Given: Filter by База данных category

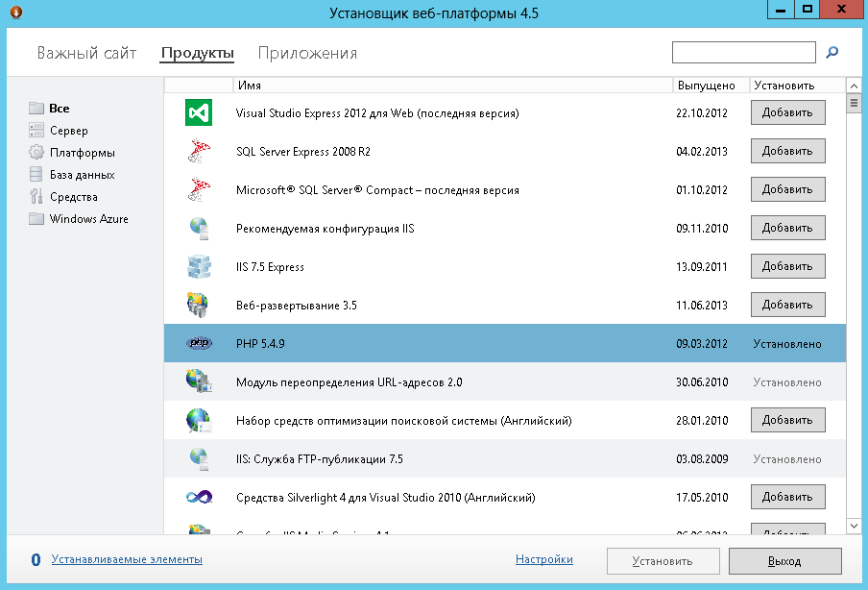Looking at the screenshot, I should coord(82,175).
